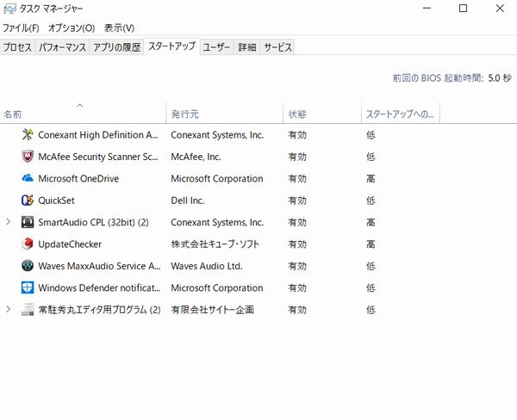
Task: Click the Microsoft OneDrive cloud icon
Action: 28,178
